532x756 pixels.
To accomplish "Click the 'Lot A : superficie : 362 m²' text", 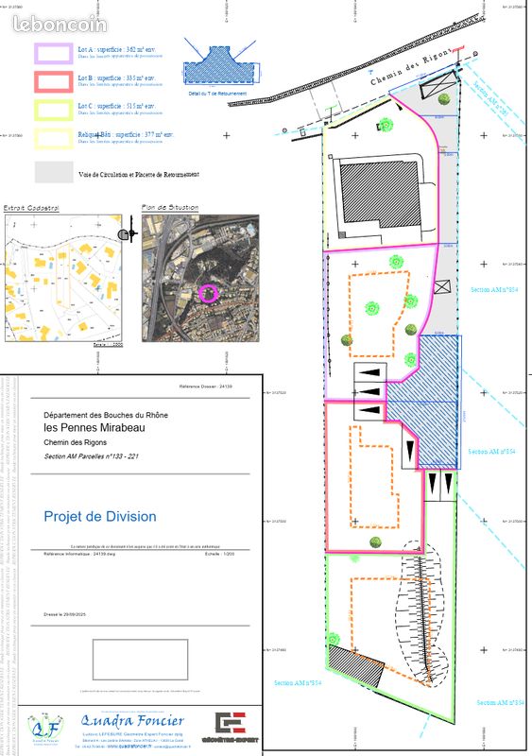I will [x=117, y=50].
